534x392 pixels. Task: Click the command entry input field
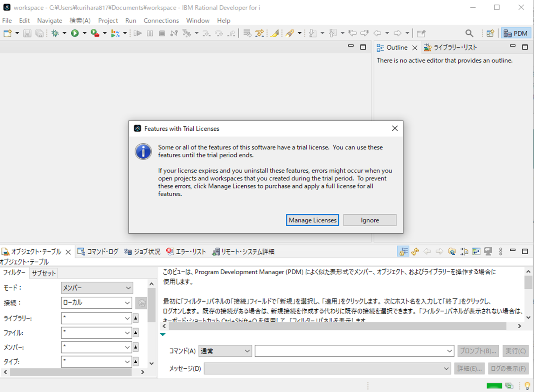click(x=354, y=351)
